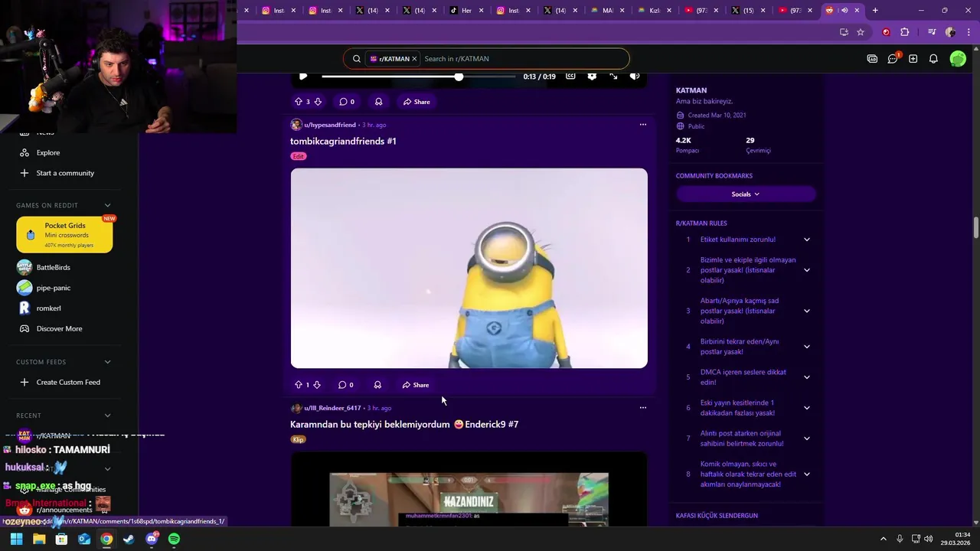The image size is (980, 551).
Task: Upvote the tombikcagriandfriends #1 post
Action: tap(299, 385)
